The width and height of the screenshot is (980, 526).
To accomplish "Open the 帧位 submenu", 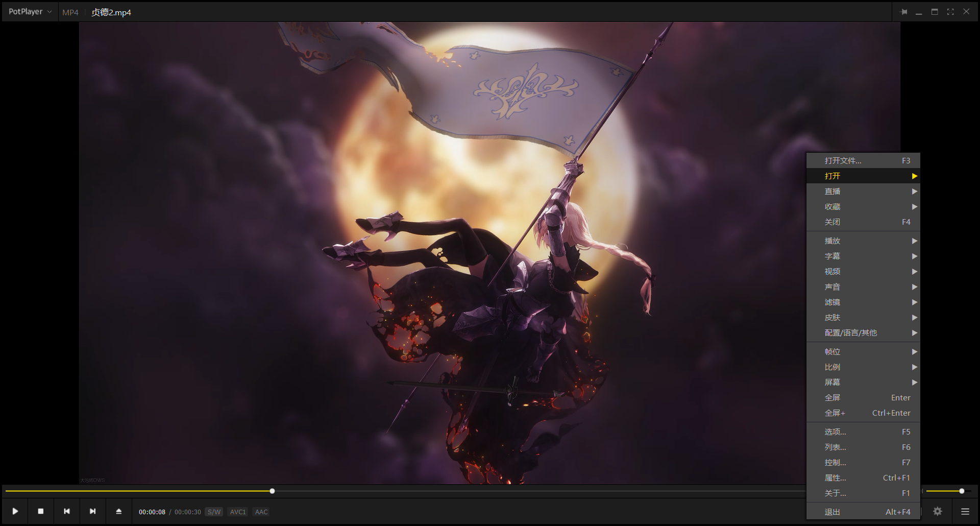I will coord(863,351).
